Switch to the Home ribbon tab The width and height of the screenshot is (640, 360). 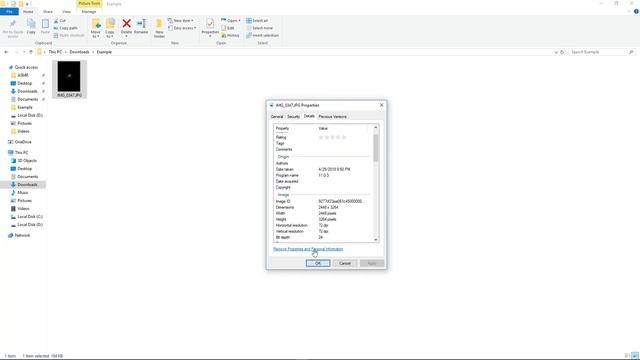coord(28,11)
